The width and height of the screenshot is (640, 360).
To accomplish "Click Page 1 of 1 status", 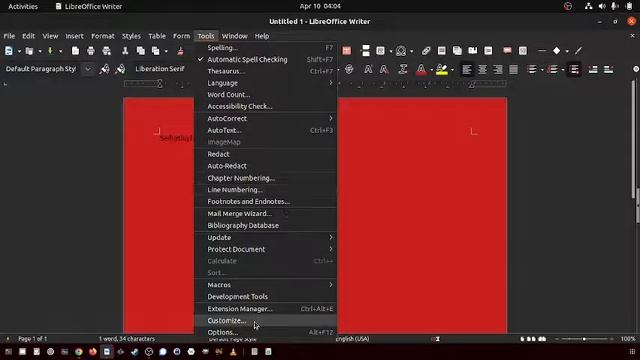I will 33,339.
